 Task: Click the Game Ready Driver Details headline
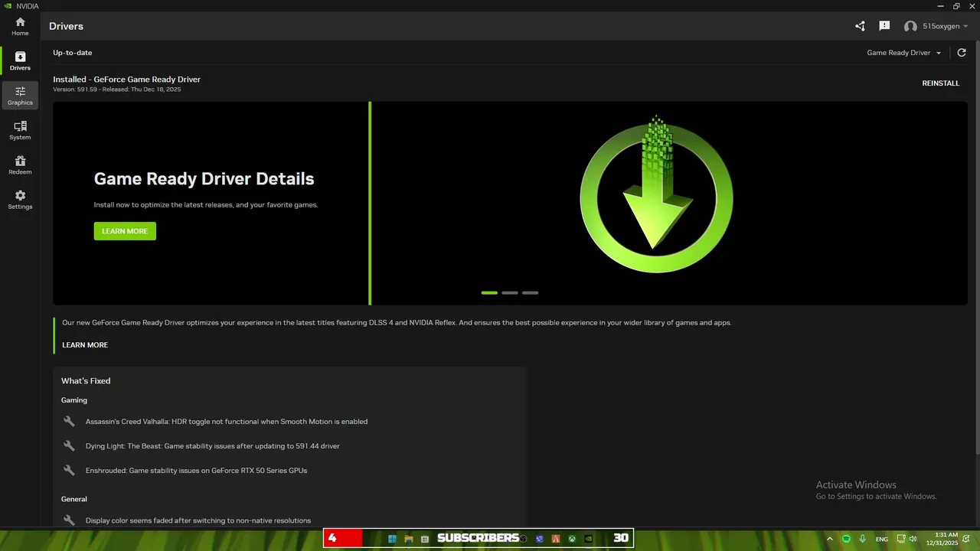tap(204, 179)
